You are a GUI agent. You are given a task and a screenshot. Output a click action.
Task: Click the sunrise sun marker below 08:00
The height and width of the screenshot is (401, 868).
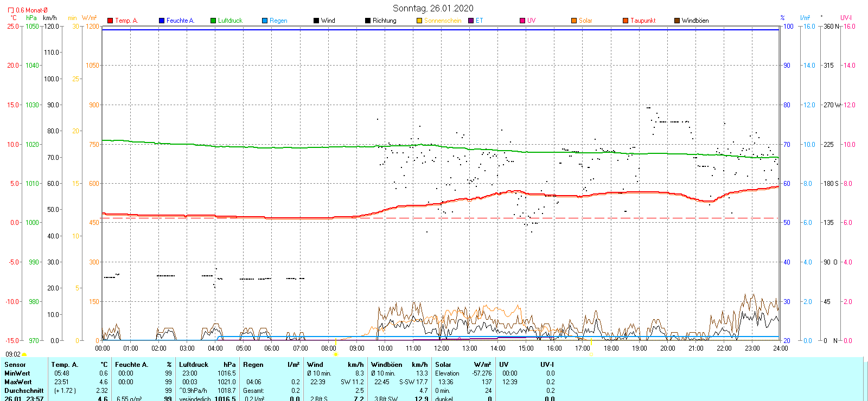(x=336, y=354)
